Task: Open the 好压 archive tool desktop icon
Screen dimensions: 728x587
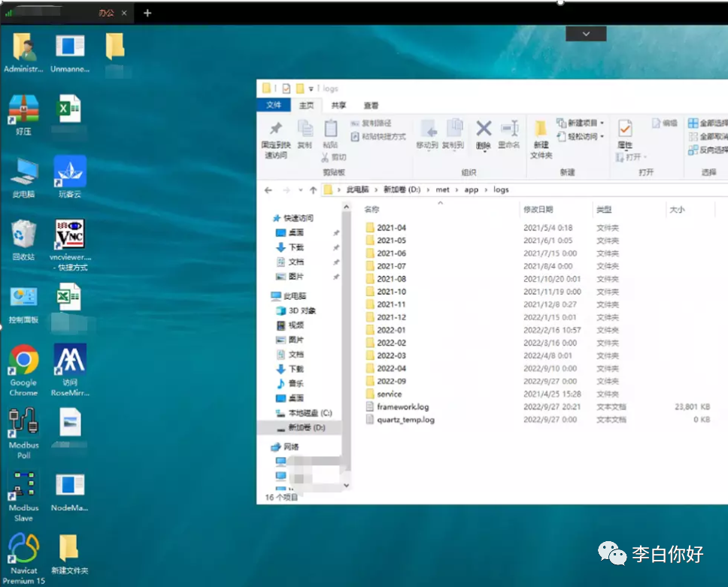Action: (23, 115)
